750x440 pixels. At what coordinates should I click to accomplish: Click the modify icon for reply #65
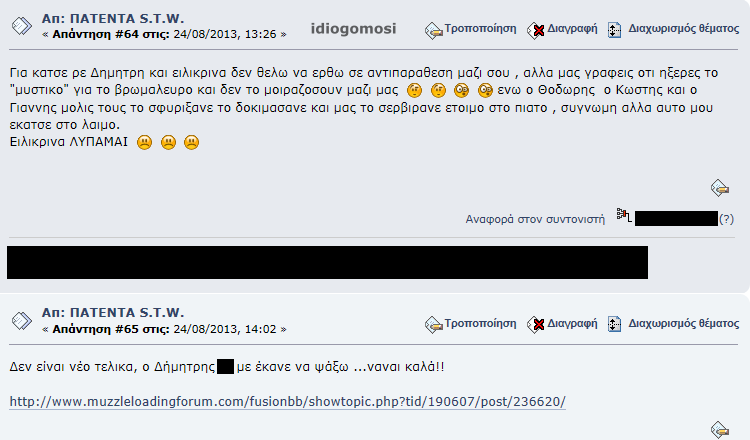click(x=433, y=325)
